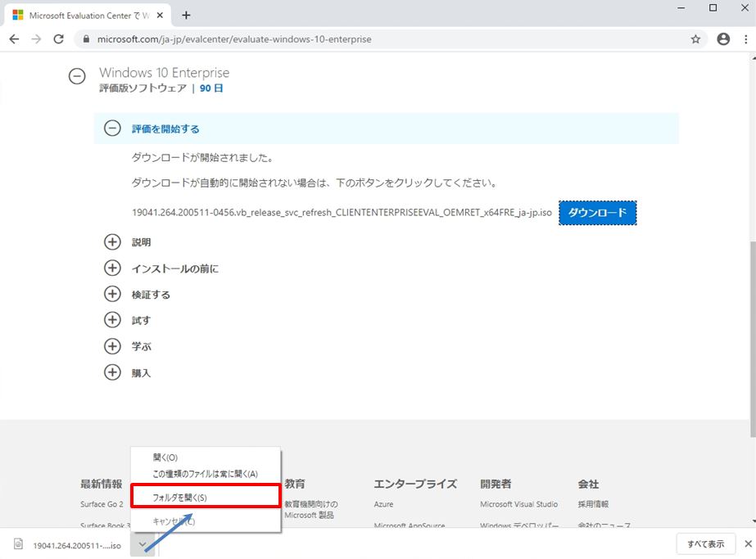Open the download item's chevron dropdown
The width and height of the screenshot is (756, 559).
(x=143, y=544)
